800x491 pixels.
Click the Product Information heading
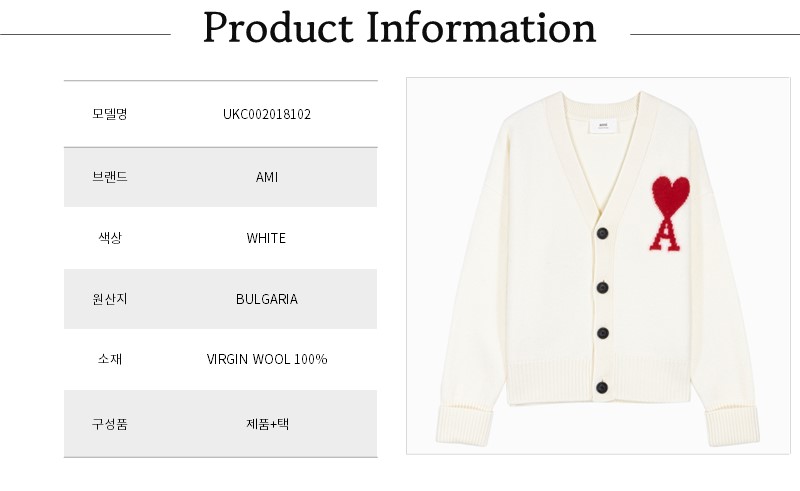tap(399, 28)
